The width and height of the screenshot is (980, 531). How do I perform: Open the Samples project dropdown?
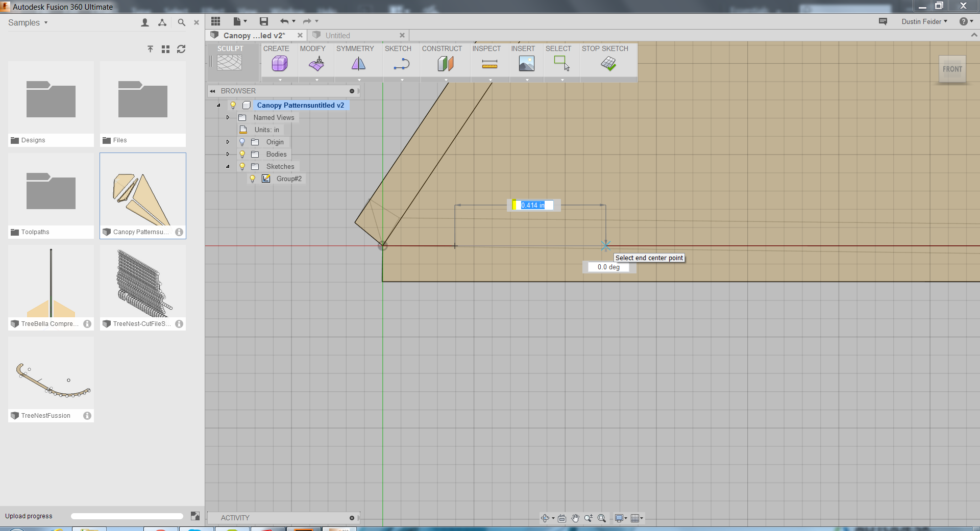tap(28, 22)
